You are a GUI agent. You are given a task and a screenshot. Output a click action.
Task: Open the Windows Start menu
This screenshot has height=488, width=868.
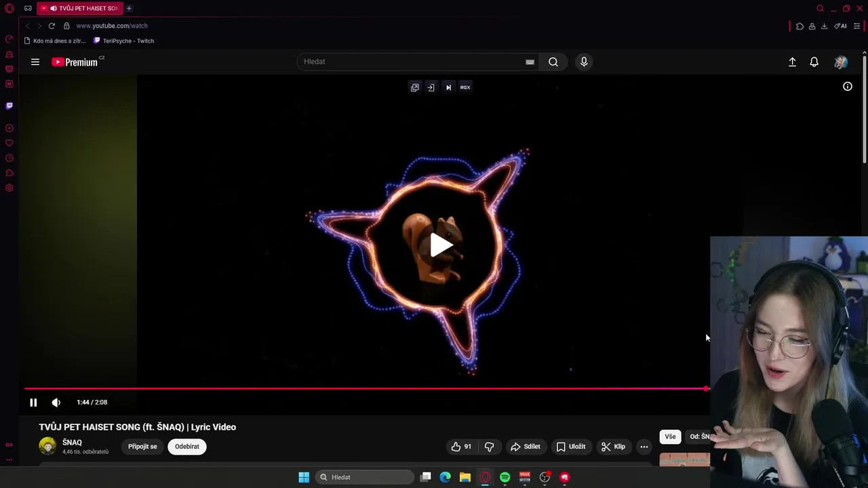click(304, 477)
